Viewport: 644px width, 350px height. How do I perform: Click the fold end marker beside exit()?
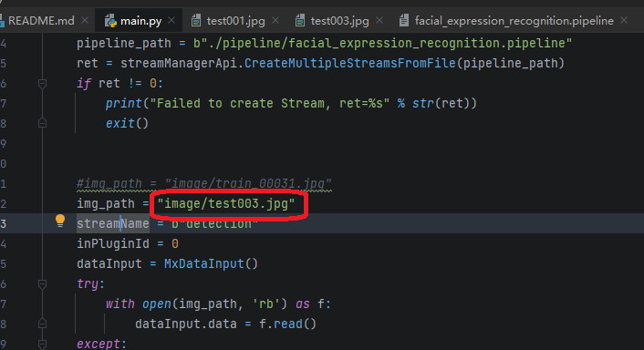pos(42,123)
